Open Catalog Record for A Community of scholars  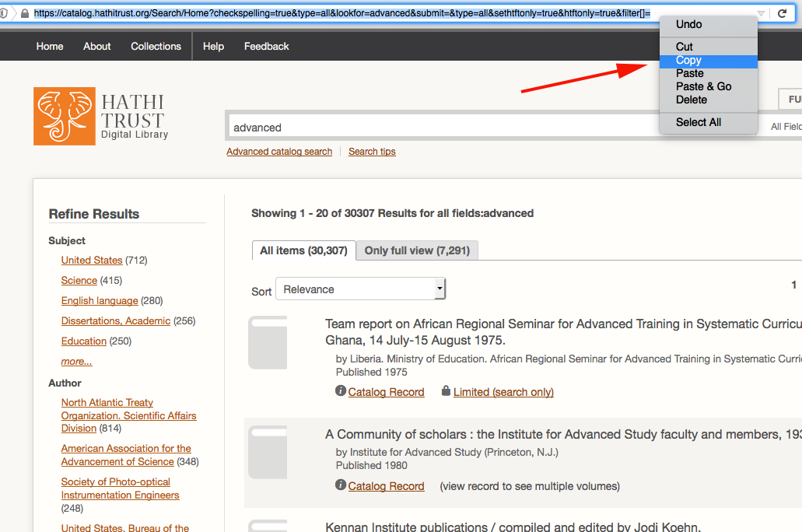click(386, 486)
